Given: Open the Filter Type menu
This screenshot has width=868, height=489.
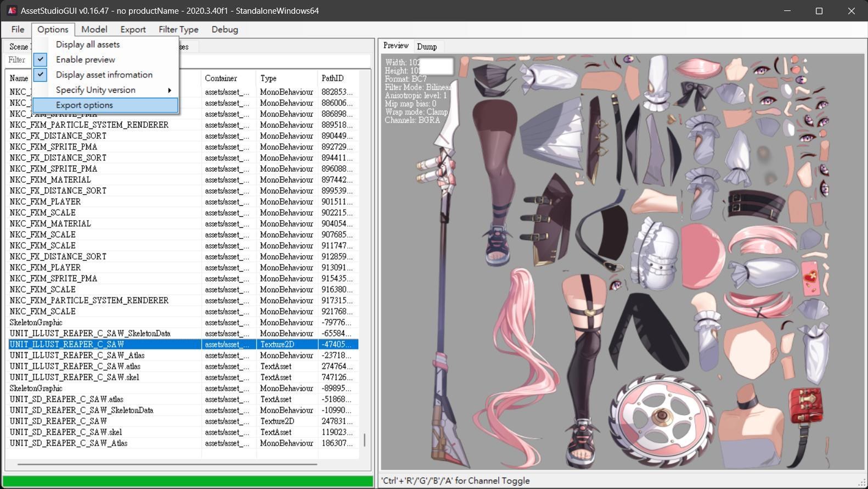Looking at the screenshot, I should 178,30.
